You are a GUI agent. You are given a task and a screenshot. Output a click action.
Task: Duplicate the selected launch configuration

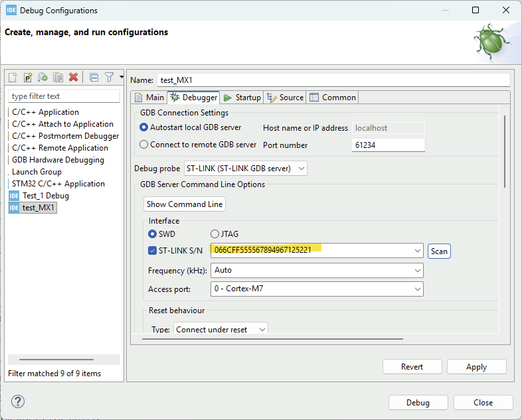(x=58, y=78)
